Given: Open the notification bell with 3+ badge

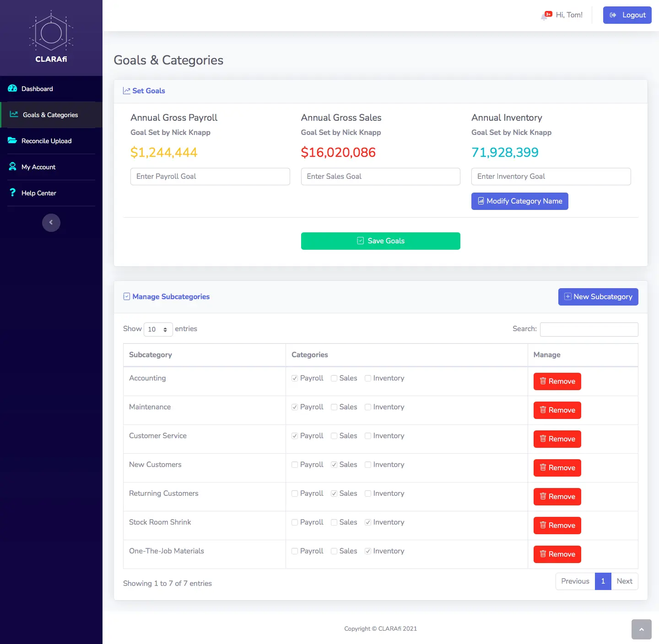Looking at the screenshot, I should click(x=545, y=16).
